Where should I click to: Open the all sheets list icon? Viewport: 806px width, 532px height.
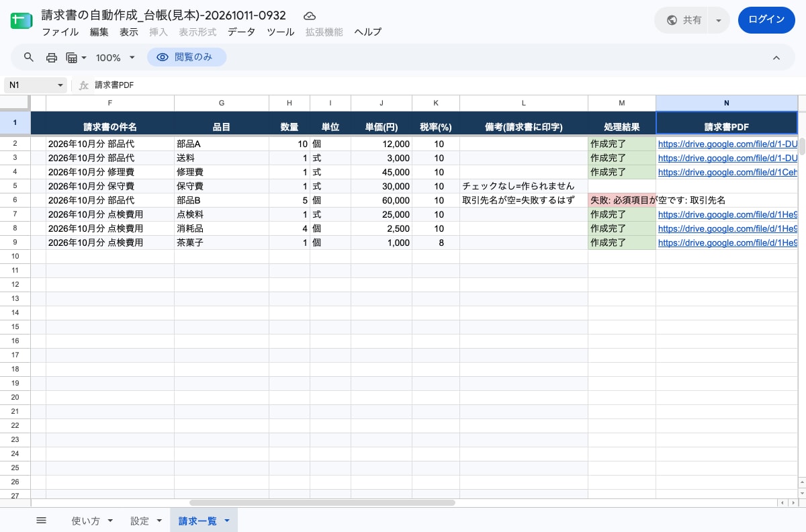click(x=41, y=521)
